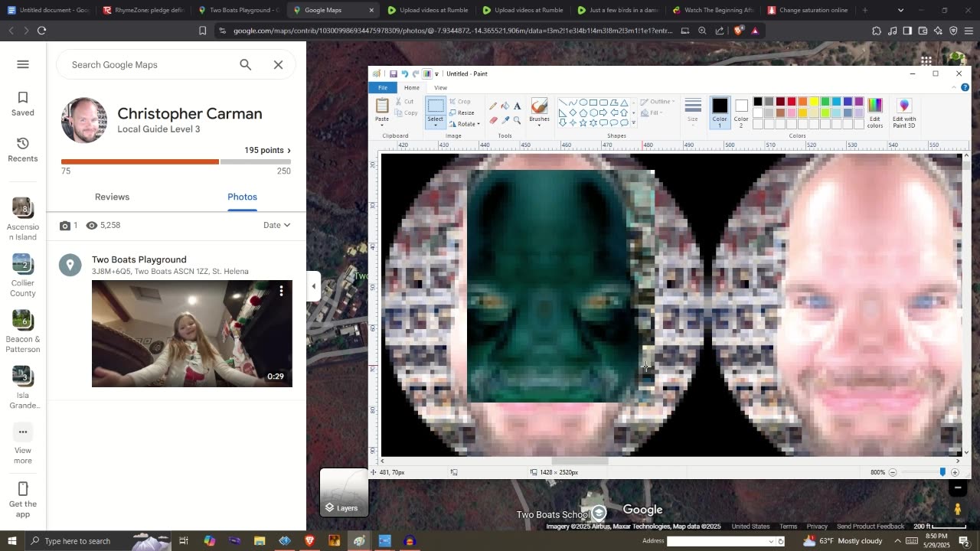Open the Layers map type switcher

pos(344,492)
